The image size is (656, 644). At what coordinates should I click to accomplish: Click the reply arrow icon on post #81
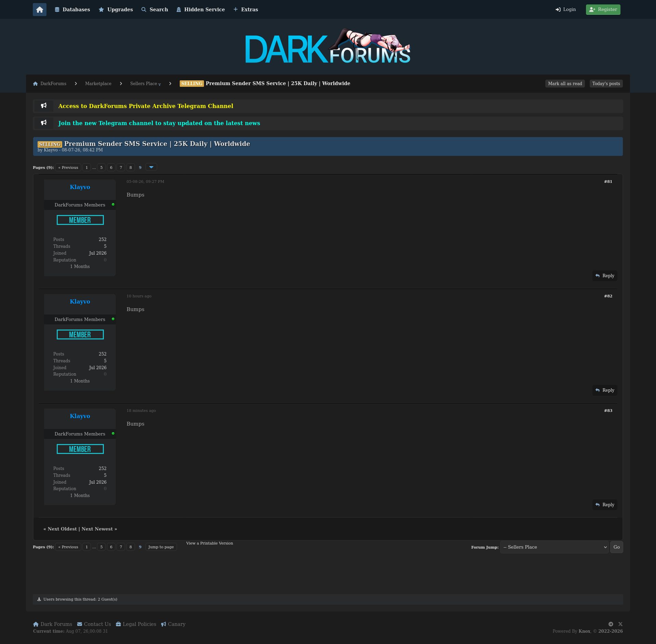(x=598, y=276)
